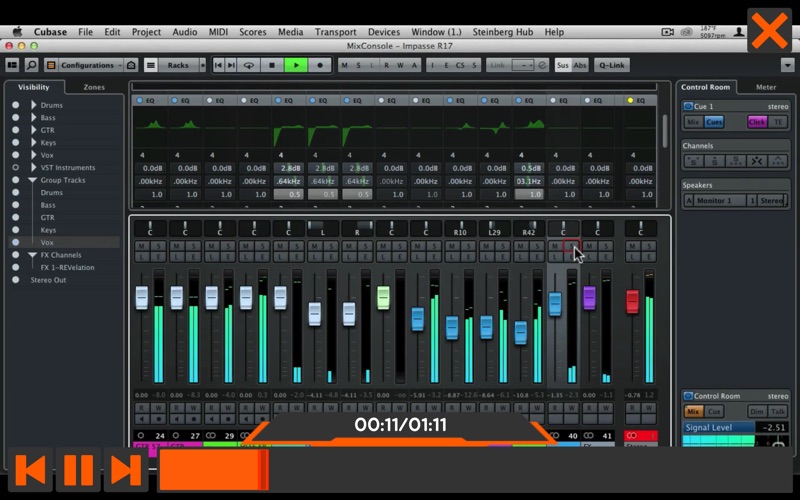Click the camera snapshot icon beside Configurations
This screenshot has width=800, height=500.
pos(131,65)
